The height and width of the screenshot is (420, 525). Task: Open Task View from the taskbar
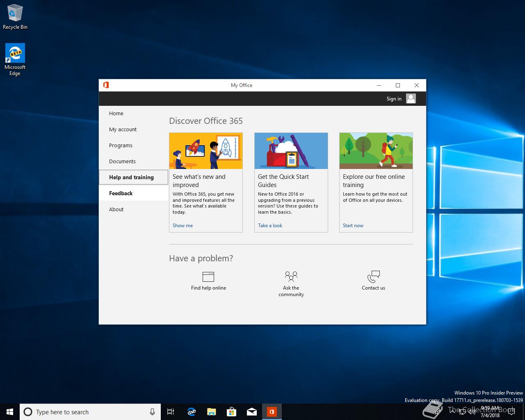coord(171,412)
